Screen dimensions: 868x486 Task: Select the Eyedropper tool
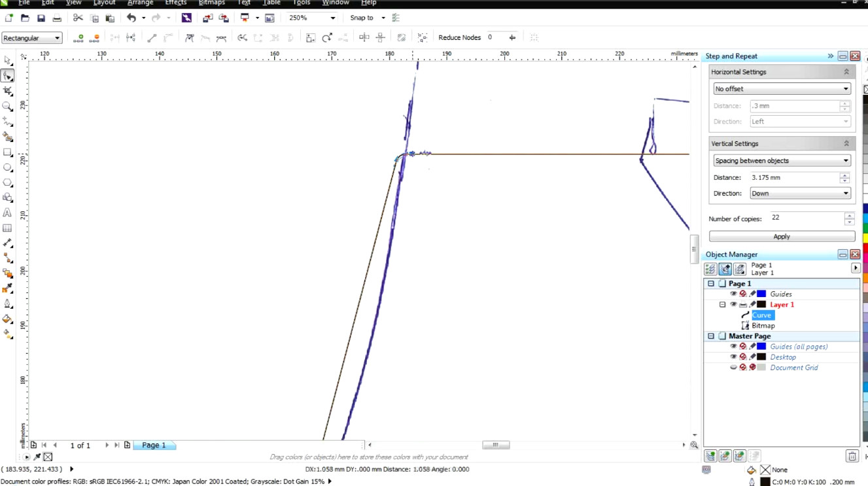(x=8, y=288)
